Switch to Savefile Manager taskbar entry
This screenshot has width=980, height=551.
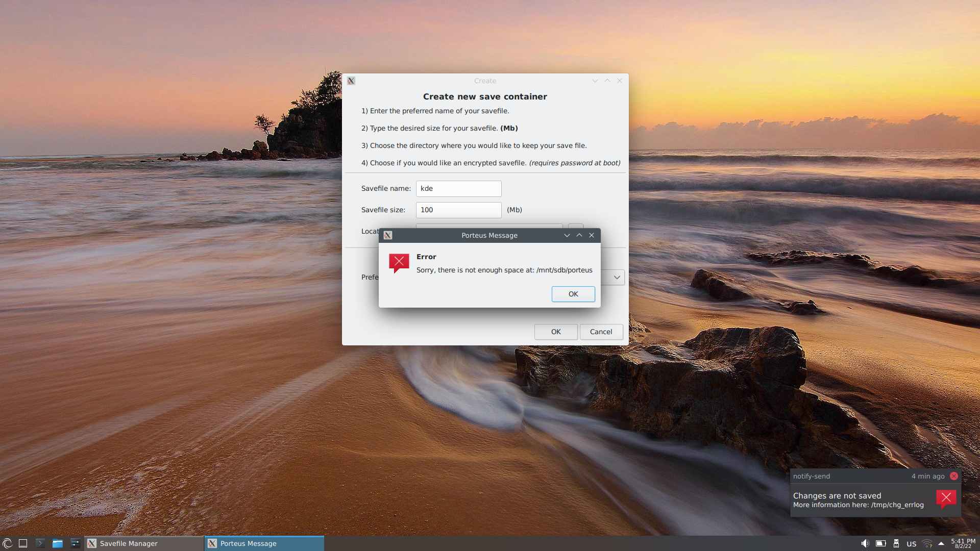point(143,543)
